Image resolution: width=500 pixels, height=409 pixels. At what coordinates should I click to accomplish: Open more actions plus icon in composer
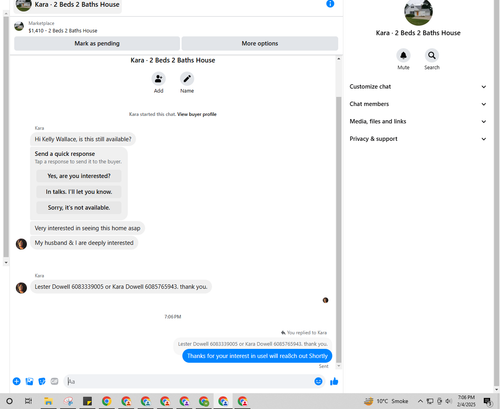[17, 381]
